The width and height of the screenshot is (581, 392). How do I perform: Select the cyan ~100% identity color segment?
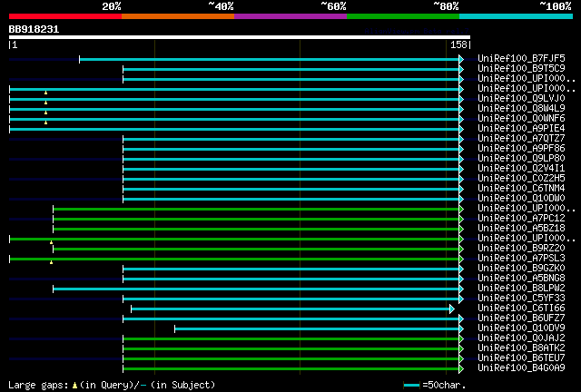(x=516, y=16)
